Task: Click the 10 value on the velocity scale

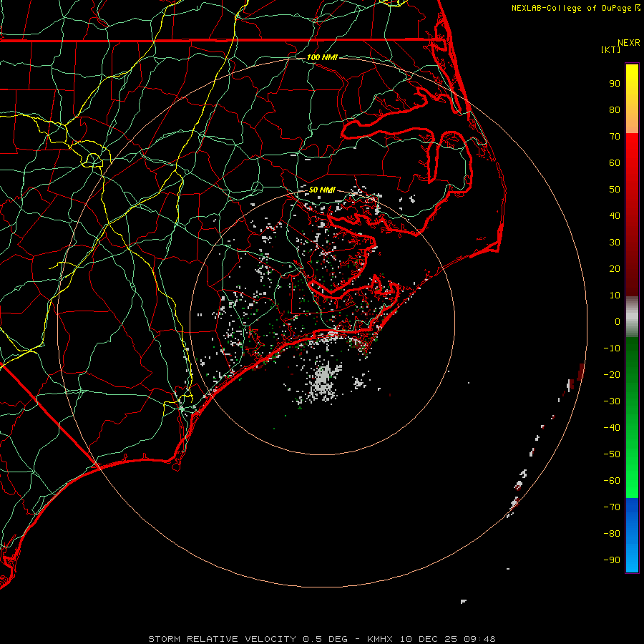Action: coord(615,296)
